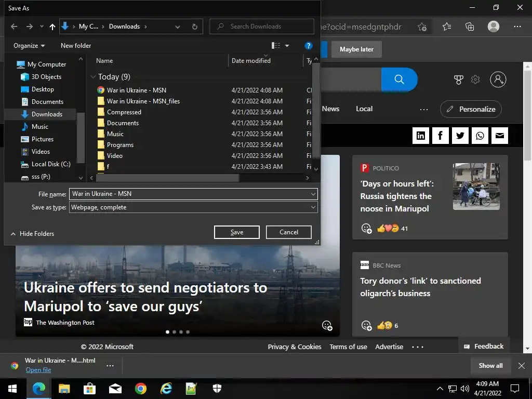Share article on Facebook
The image size is (532, 399).
click(x=441, y=136)
